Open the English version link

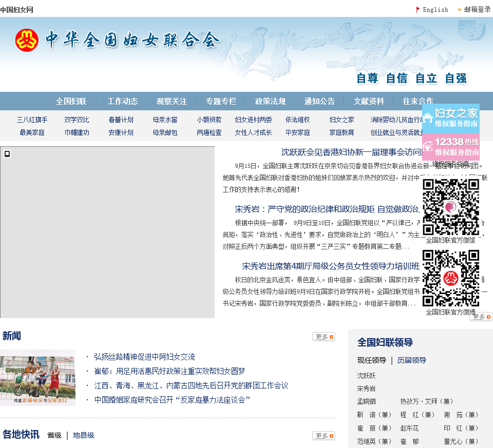tap(435, 10)
